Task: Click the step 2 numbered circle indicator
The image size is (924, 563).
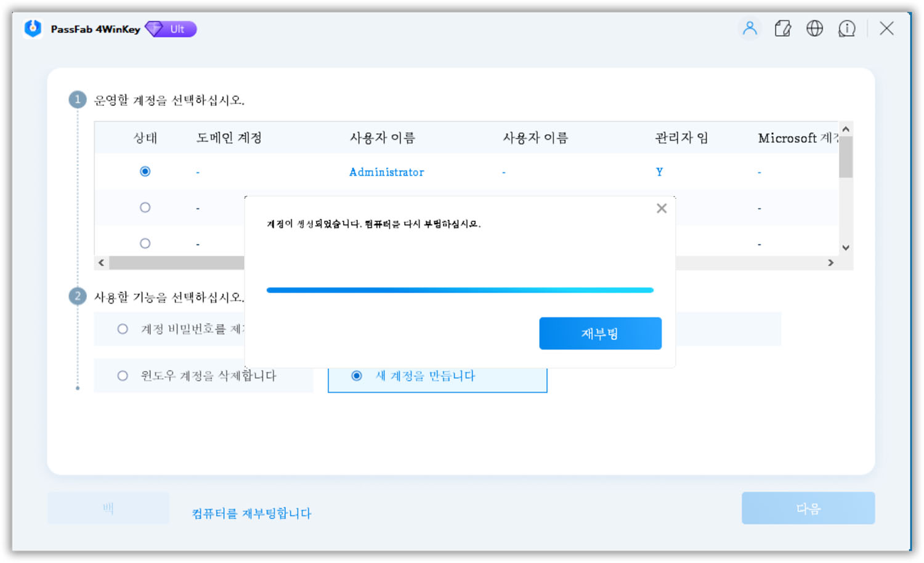Action: 77,296
